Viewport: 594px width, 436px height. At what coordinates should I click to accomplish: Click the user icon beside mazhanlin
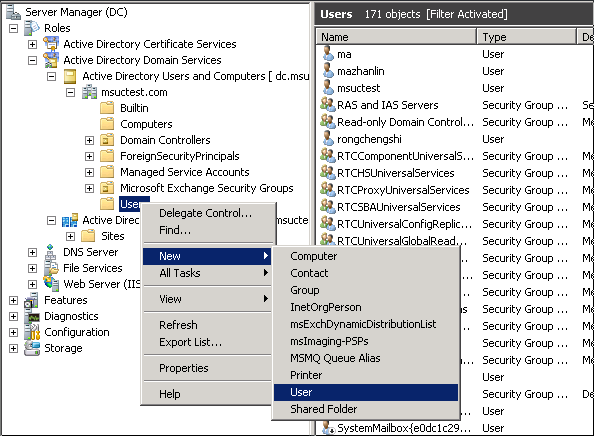click(328, 71)
